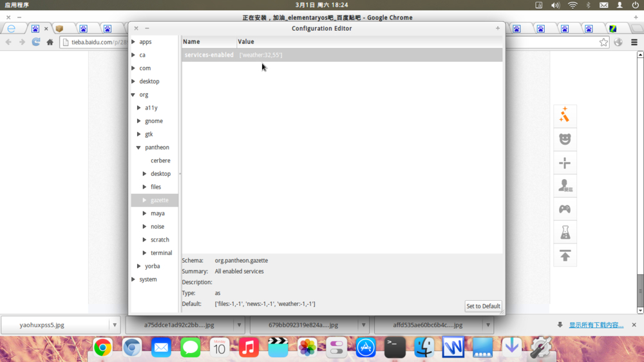Click Set to Default button
This screenshot has width=644, height=362.
483,306
